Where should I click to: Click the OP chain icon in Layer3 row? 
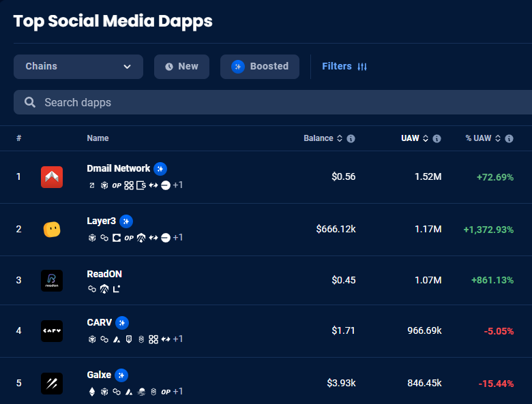point(129,238)
